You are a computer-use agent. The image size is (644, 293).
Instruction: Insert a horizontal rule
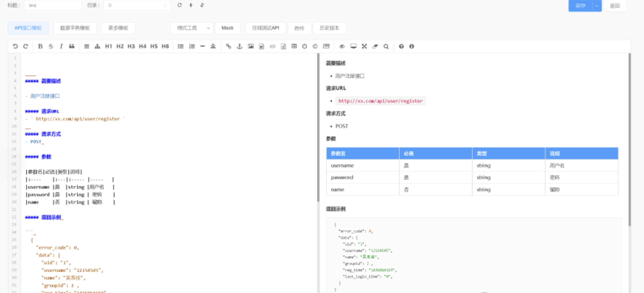click(202, 46)
